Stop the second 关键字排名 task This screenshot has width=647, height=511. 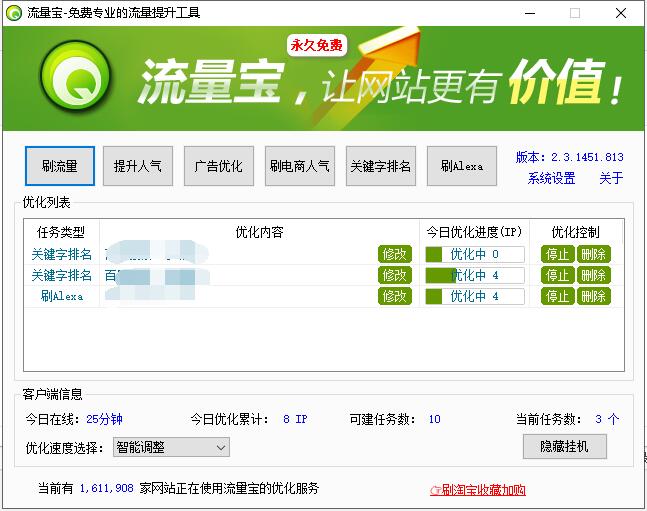(x=557, y=275)
